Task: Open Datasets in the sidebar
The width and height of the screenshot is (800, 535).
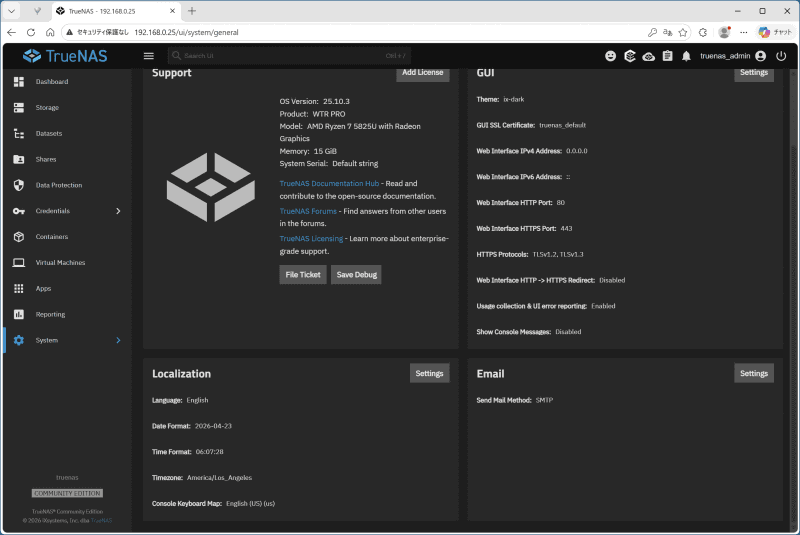Action: pos(67,134)
